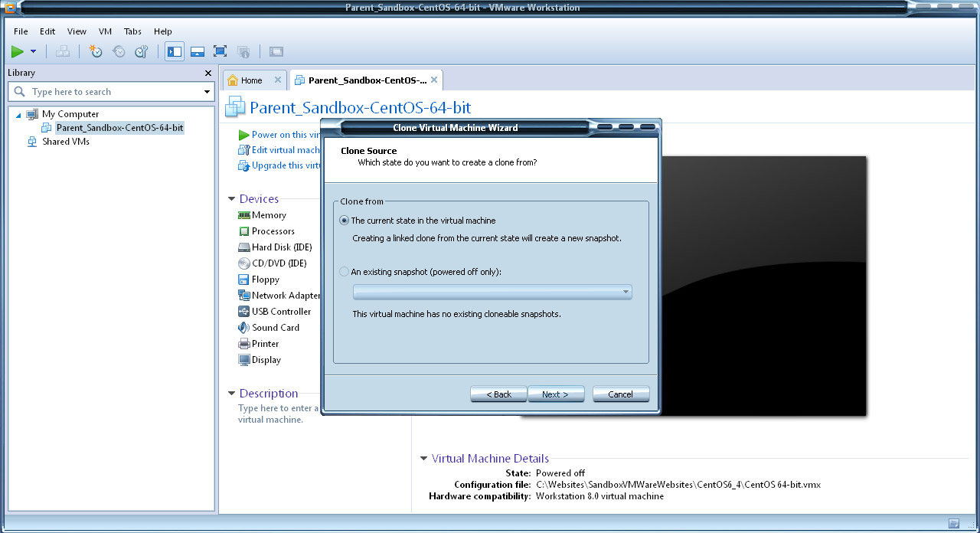Click Edit virtual machine settings link
Screen dimensions: 980x533
coord(286,150)
